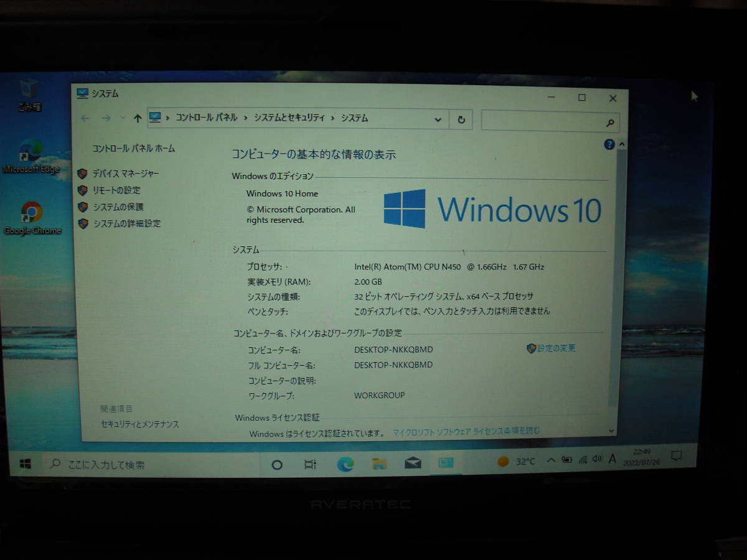This screenshot has width=747, height=560.
Task: Click システムとセキュリティ in the address breadcrumb
Action: (x=289, y=118)
